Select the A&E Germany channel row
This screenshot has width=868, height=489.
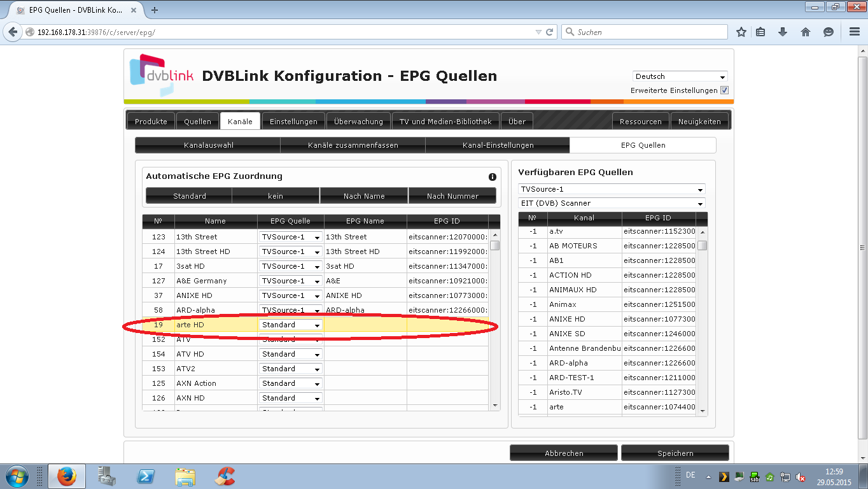tap(316, 281)
